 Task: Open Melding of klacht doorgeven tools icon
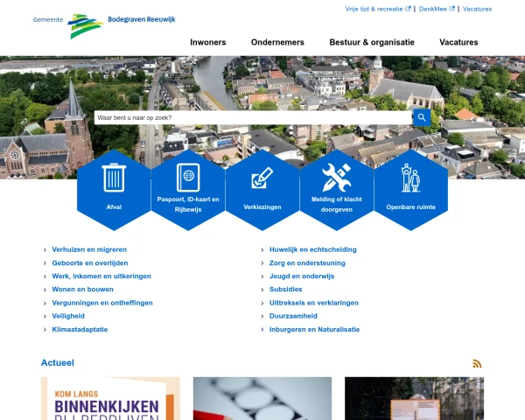(336, 178)
